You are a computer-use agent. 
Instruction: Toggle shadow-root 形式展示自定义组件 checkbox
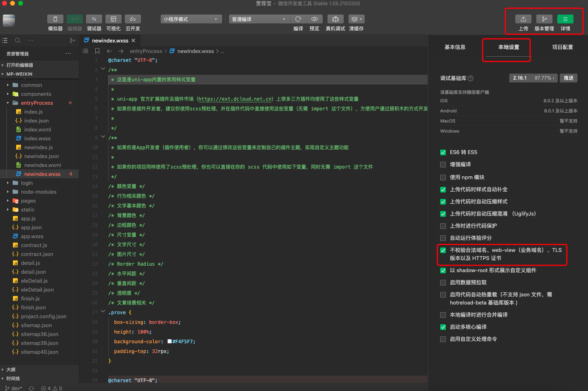pyautogui.click(x=443, y=271)
